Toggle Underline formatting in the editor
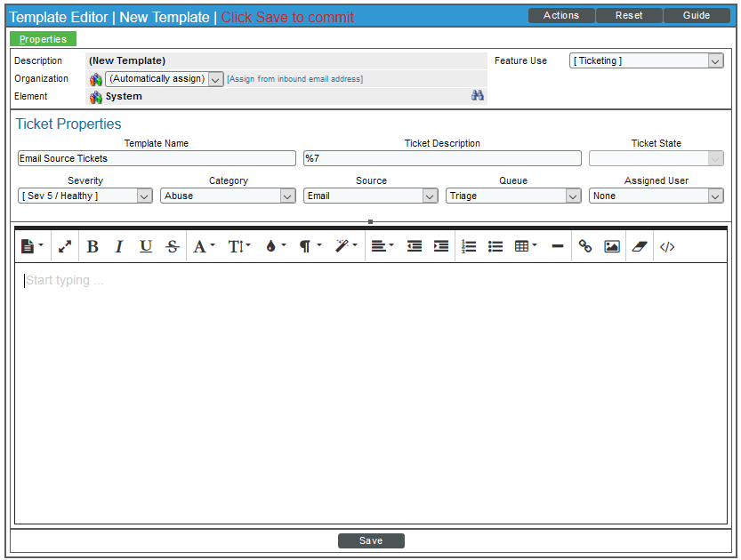 (x=146, y=247)
